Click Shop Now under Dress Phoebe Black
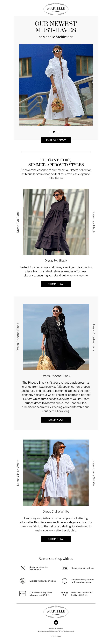 coord(56,419)
